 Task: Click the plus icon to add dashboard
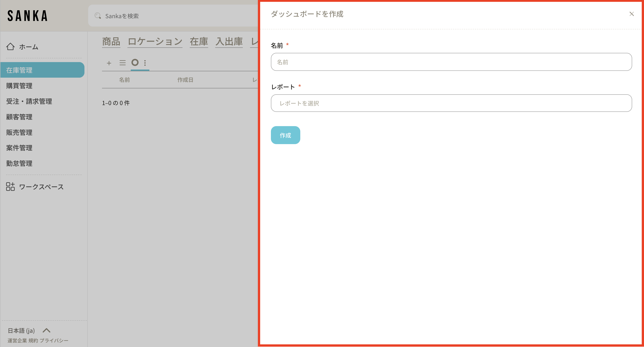[x=109, y=63]
